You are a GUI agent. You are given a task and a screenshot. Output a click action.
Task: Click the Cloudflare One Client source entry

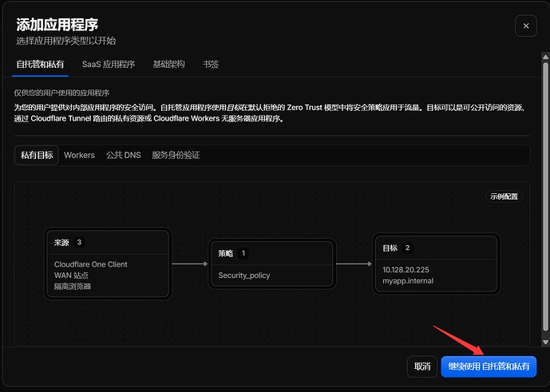coord(91,264)
